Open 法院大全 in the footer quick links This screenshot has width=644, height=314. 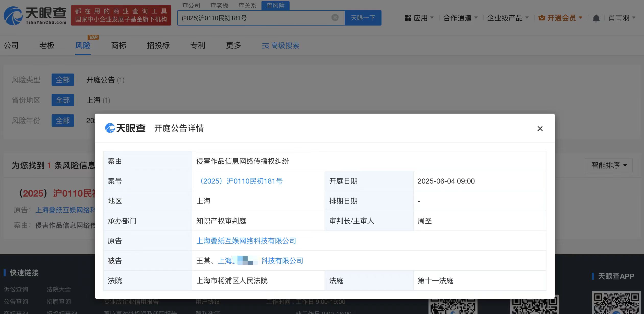point(59,289)
